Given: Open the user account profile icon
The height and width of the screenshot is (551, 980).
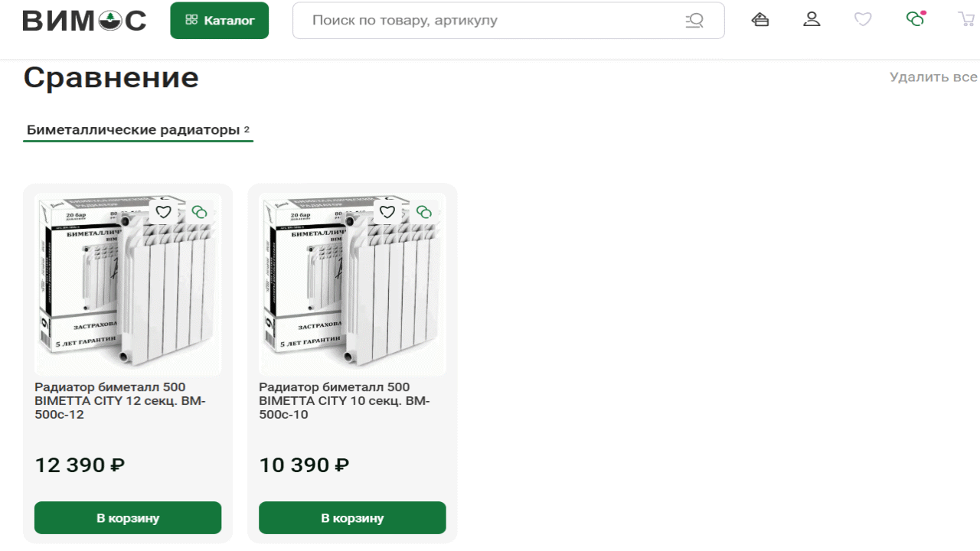Looking at the screenshot, I should pos(812,20).
